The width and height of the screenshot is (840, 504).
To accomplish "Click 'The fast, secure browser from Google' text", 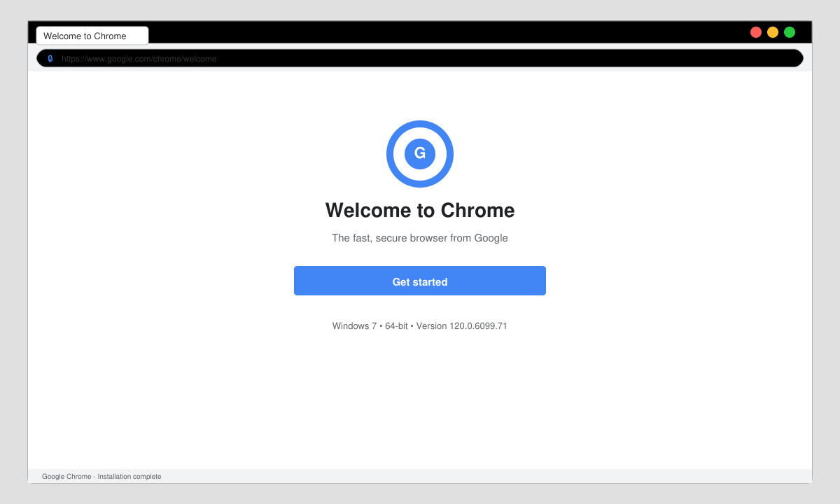I will click(x=420, y=238).
